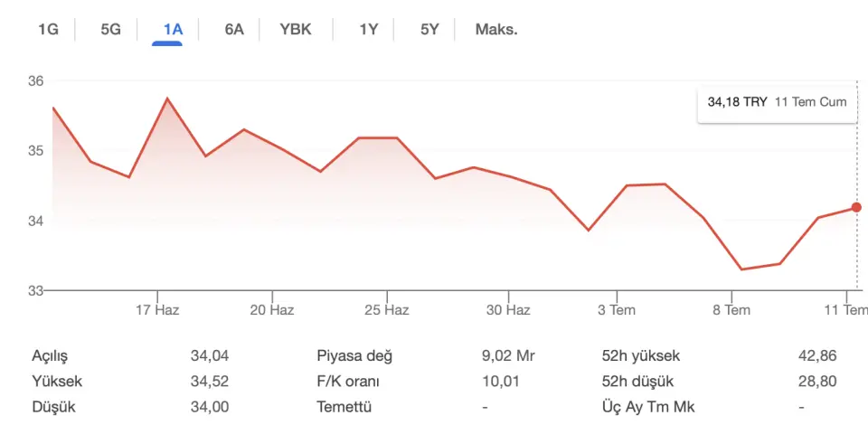Switch to the YBK year-to-date tab
Screen dimensions: 868x444
(x=296, y=29)
